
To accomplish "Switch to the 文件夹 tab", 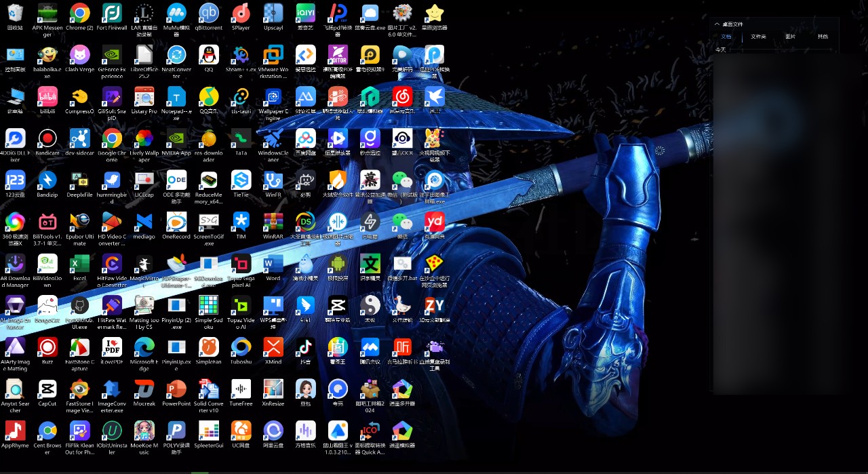I will (758, 37).
